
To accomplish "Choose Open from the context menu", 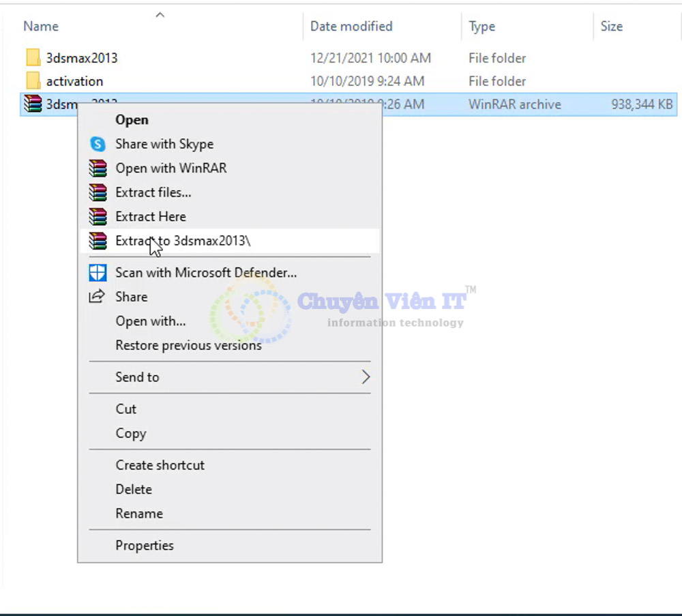I will (x=230, y=119).
